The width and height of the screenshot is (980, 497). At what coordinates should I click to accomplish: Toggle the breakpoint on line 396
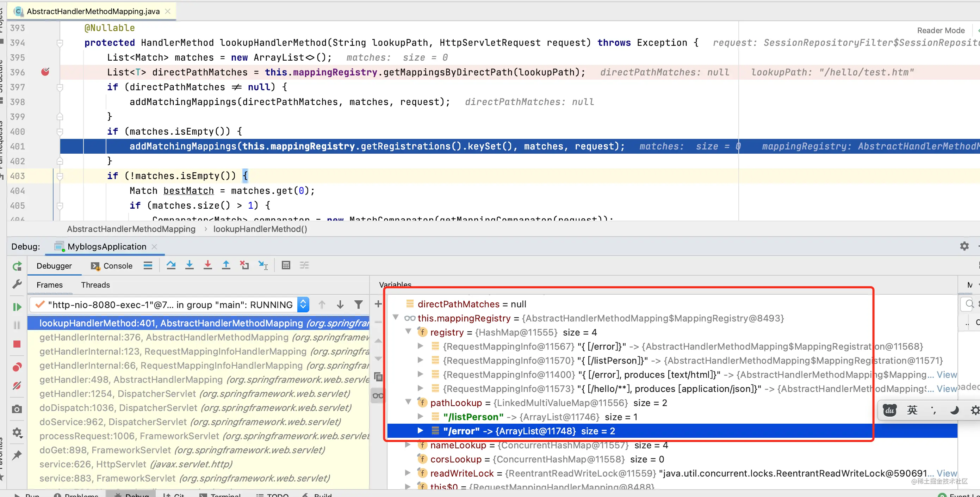(45, 72)
